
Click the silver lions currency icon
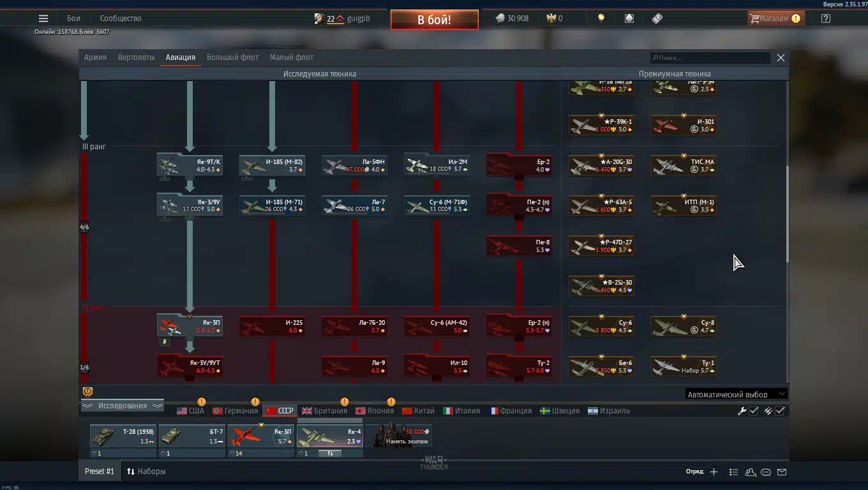pos(500,19)
